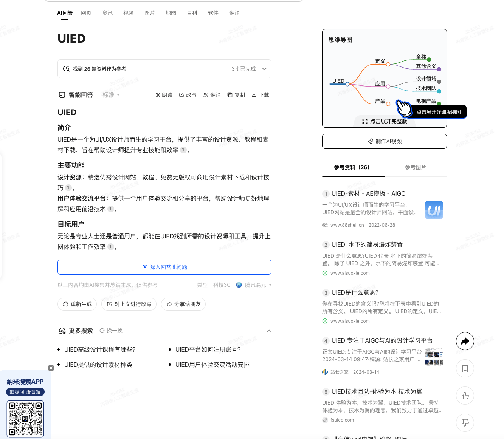Click 分享给朋友 button

tap(183, 304)
